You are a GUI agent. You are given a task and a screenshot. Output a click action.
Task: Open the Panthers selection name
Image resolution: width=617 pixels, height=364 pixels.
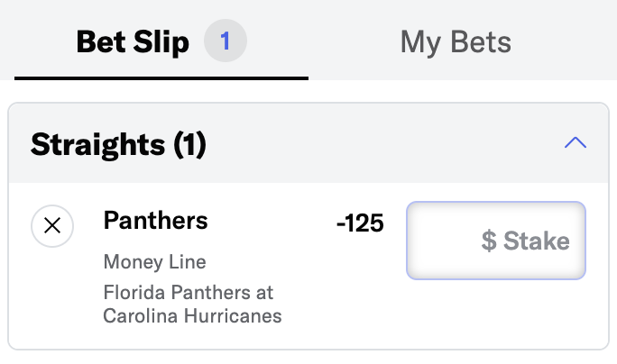pos(155,220)
